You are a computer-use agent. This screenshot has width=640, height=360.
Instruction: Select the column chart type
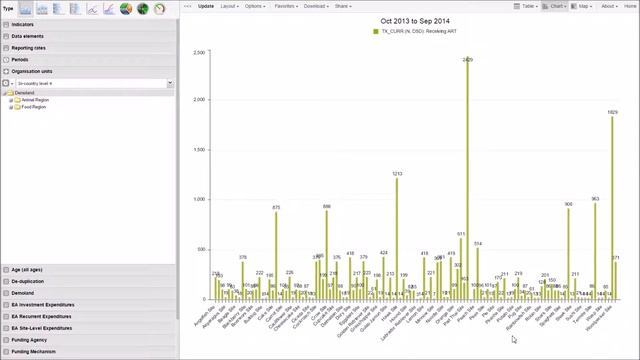point(26,9)
